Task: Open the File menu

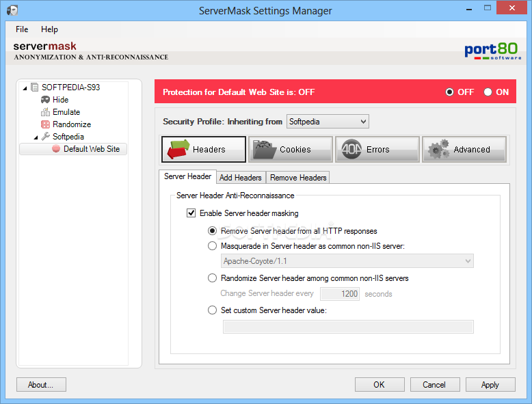Action: pos(22,29)
